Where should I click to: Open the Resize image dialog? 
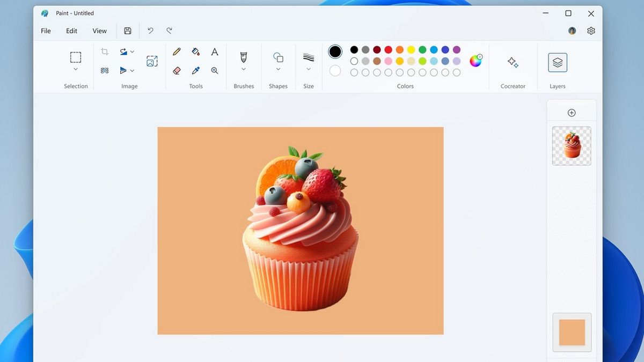(152, 61)
